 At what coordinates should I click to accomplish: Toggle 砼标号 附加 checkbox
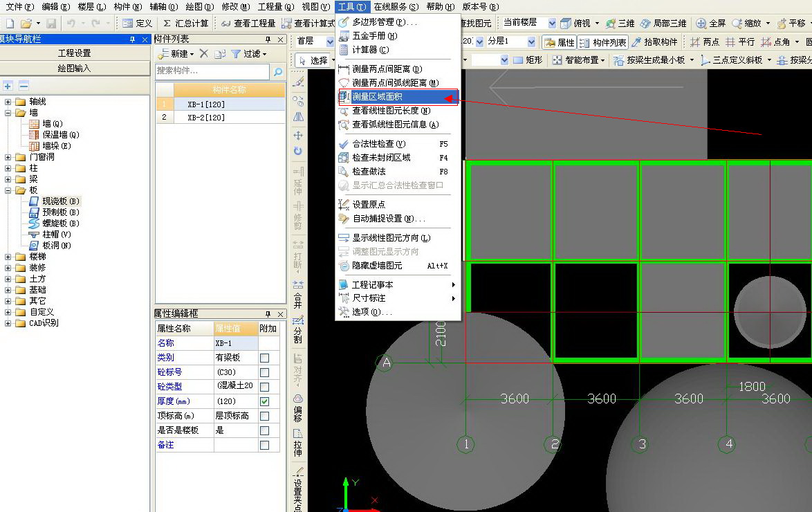coord(265,373)
